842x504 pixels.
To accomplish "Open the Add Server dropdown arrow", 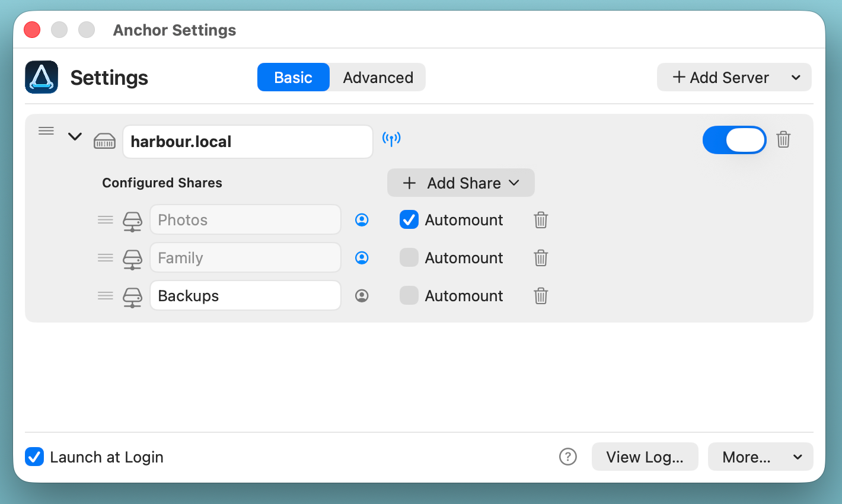I will pos(796,77).
